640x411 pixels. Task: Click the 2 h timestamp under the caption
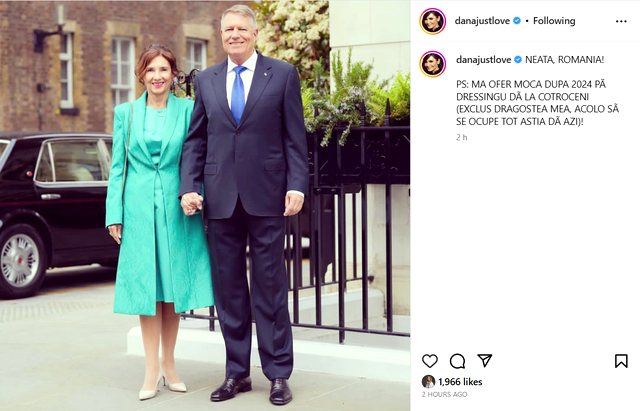click(x=462, y=138)
